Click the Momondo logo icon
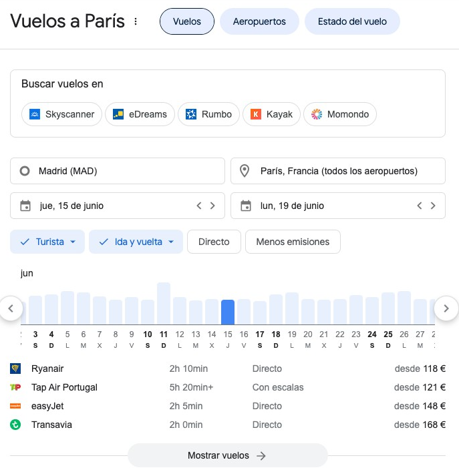Viewport: 459px width, 476px height. point(317,114)
